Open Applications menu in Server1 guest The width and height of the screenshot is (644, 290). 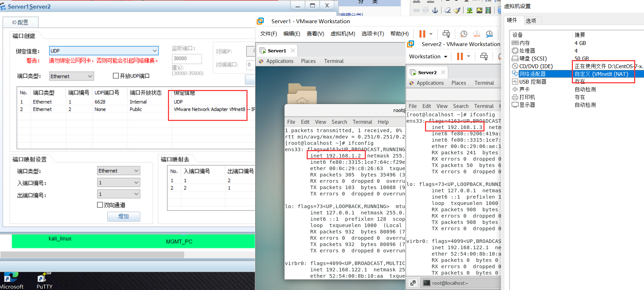coord(280,61)
